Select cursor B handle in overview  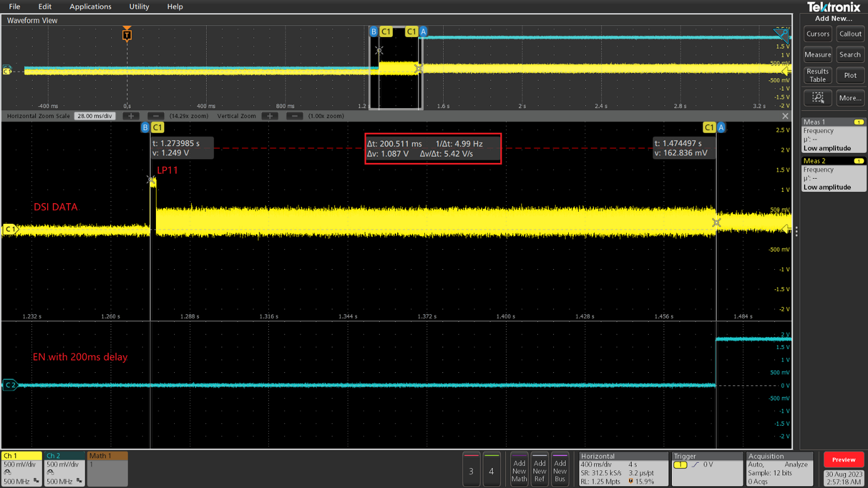373,31
